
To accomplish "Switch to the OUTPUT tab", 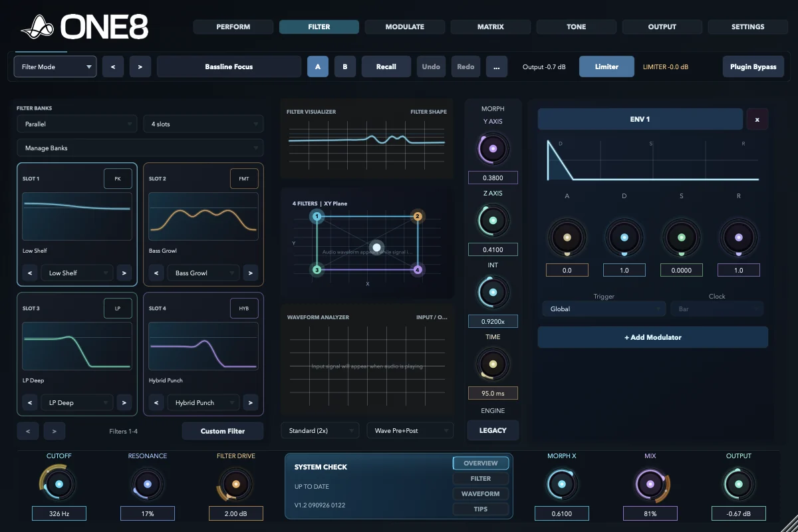I will point(662,27).
